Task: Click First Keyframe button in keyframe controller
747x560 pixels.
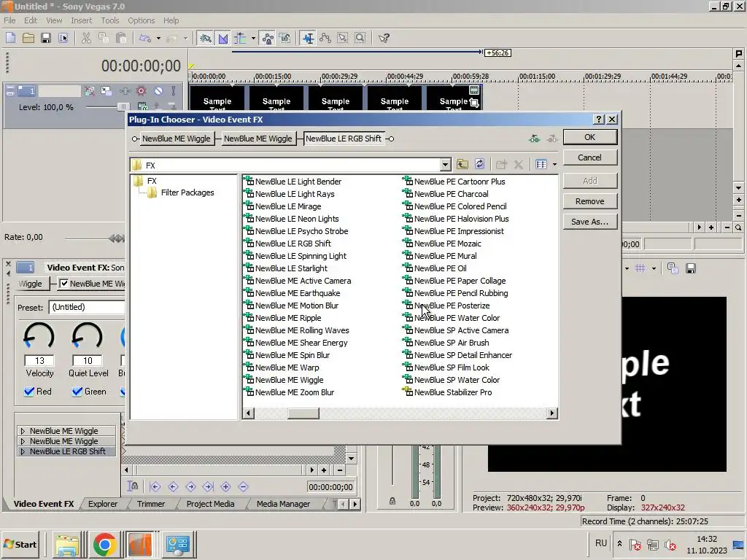Action: [155, 486]
